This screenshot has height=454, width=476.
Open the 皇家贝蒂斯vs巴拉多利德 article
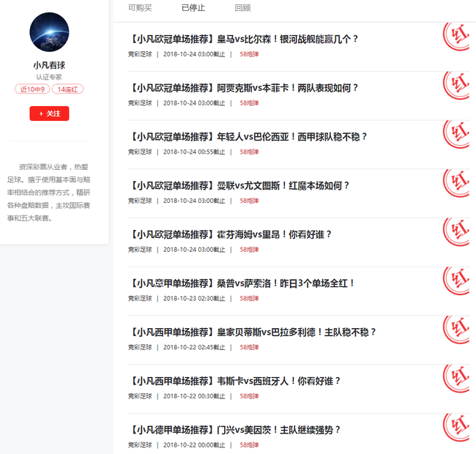[x=252, y=332]
